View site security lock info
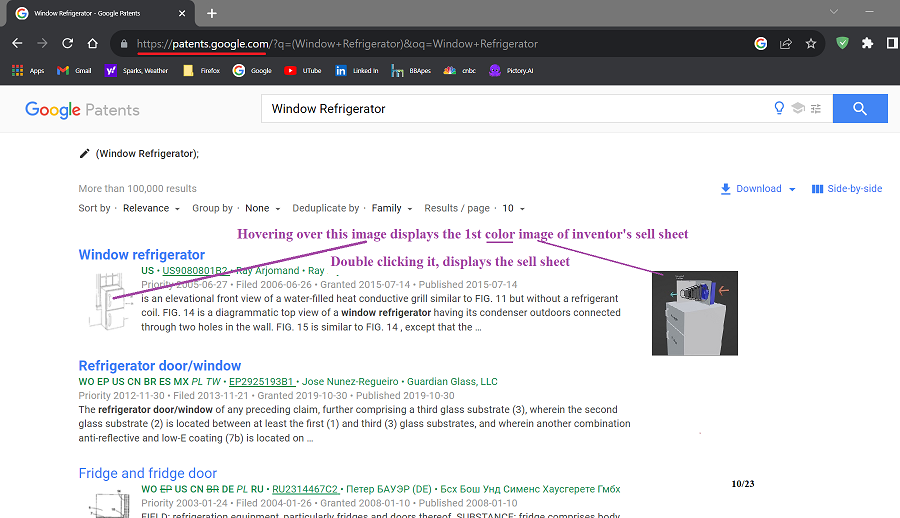The height and width of the screenshot is (518, 900). pyautogui.click(x=123, y=44)
